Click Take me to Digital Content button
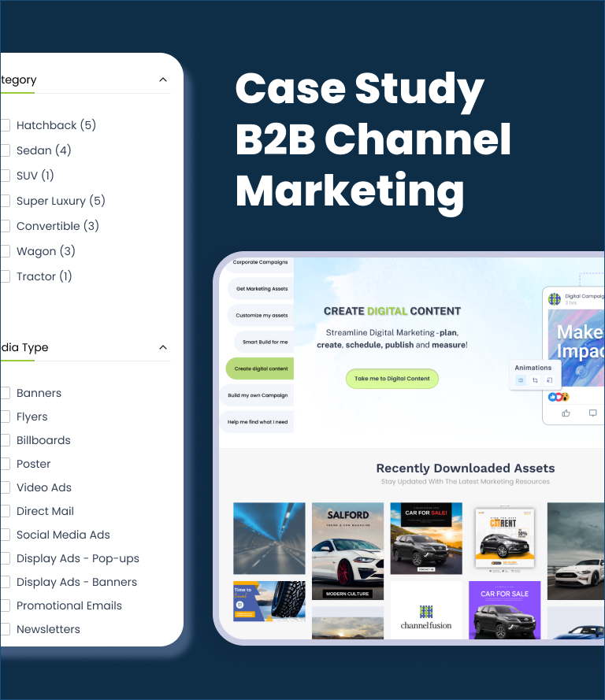The image size is (605, 700). (392, 379)
